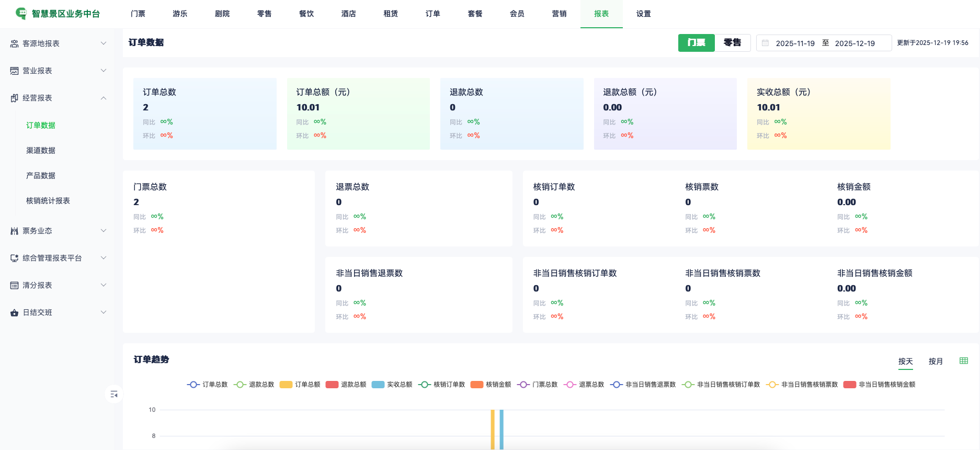Open the data table view icon

point(963,361)
